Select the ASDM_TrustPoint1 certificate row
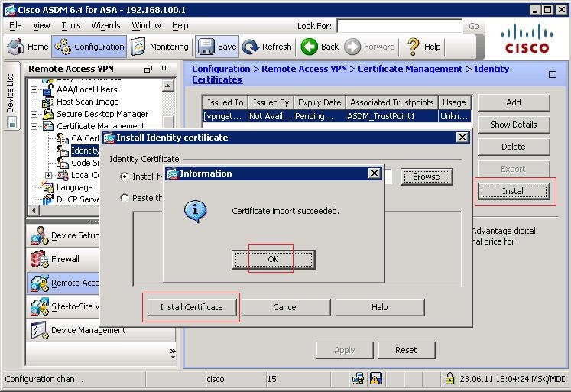Viewport: 571px width, 392px height. [336, 116]
